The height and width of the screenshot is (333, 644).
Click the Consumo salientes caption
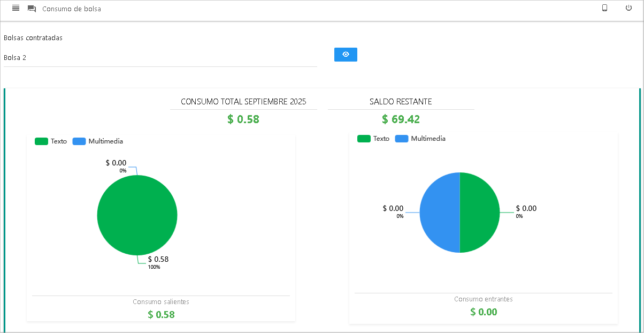tap(160, 302)
